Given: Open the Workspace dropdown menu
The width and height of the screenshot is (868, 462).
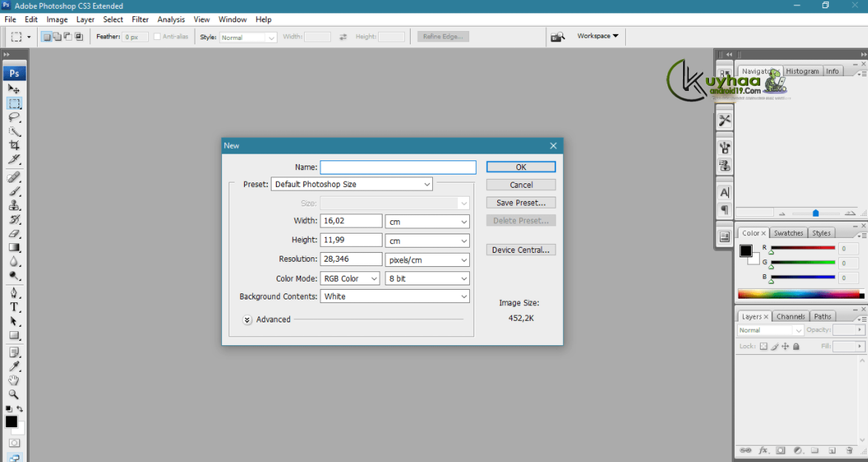Looking at the screenshot, I should [598, 36].
